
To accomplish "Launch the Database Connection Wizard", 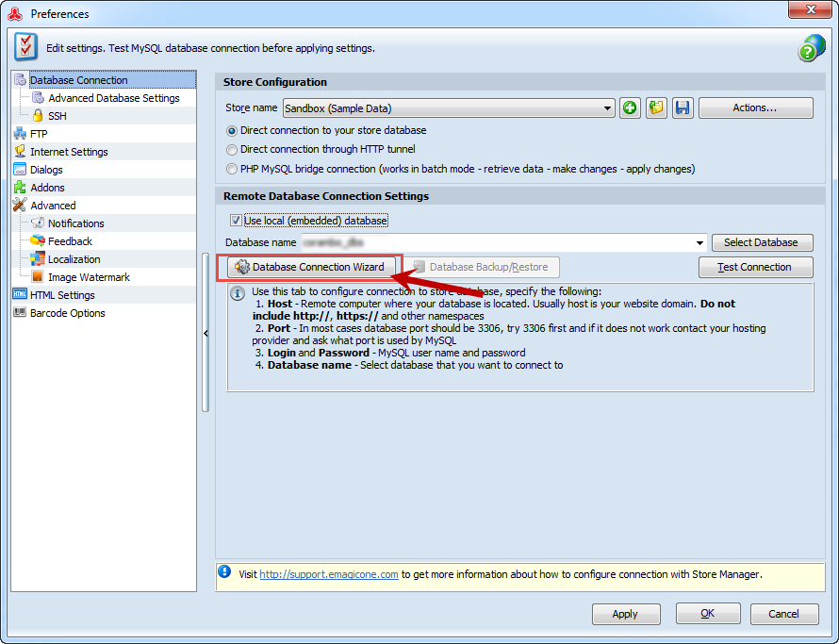I will [309, 267].
